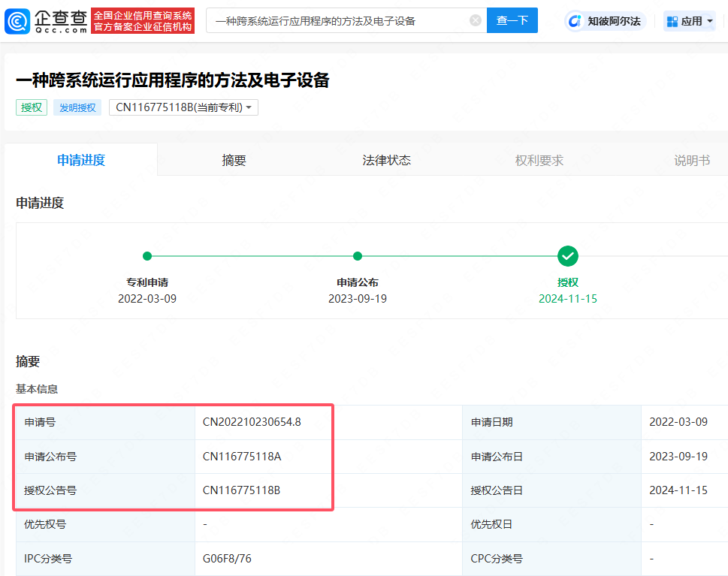
Task: Click the 专利申请 timeline dot
Action: [x=147, y=256]
